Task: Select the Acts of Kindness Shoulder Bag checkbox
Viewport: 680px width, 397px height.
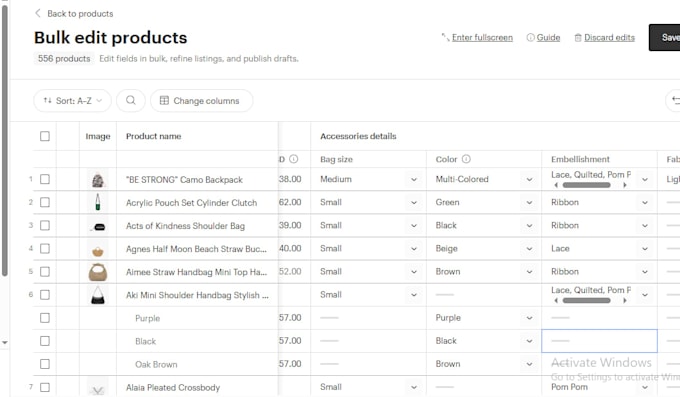Action: tap(45, 225)
